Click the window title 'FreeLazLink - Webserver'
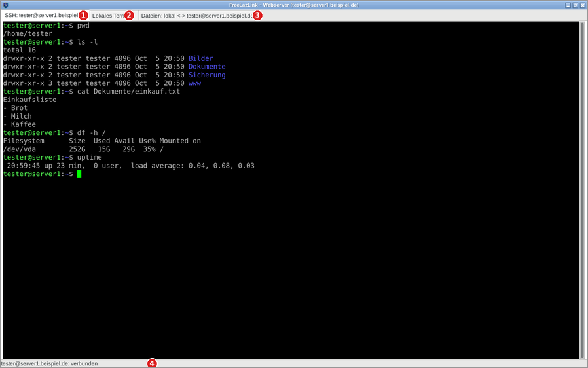The image size is (588, 368). click(x=259, y=5)
